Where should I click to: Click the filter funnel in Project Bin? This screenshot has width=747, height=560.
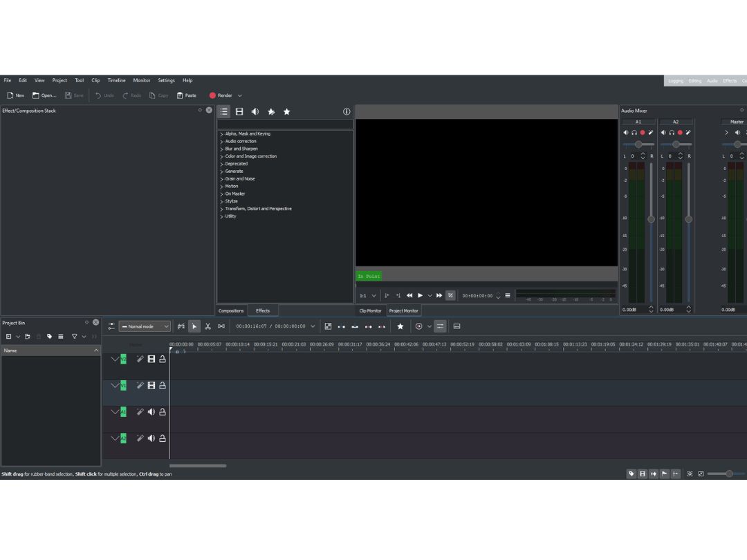[74, 336]
